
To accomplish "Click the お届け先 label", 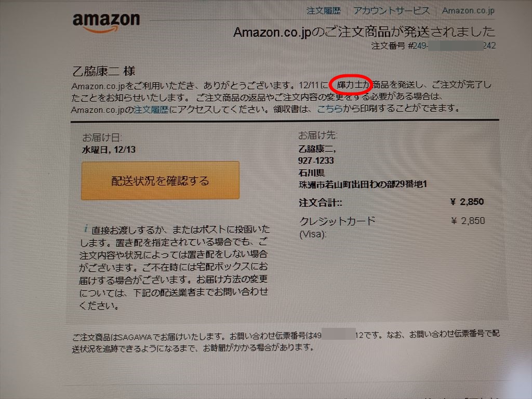I will point(317,136).
